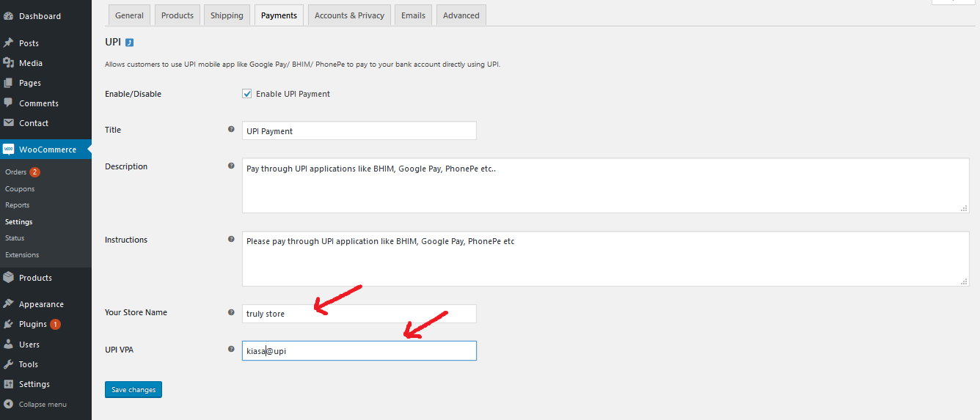
Task: Open Coupons under WooCommerce menu
Action: tap(20, 189)
